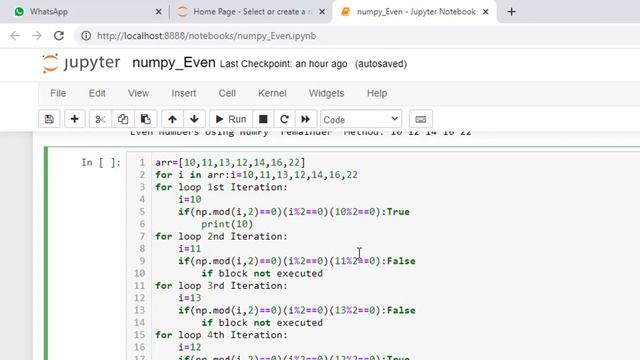Click the i=13 code line
Viewport: 640px width, 360px height.
pyautogui.click(x=190, y=298)
